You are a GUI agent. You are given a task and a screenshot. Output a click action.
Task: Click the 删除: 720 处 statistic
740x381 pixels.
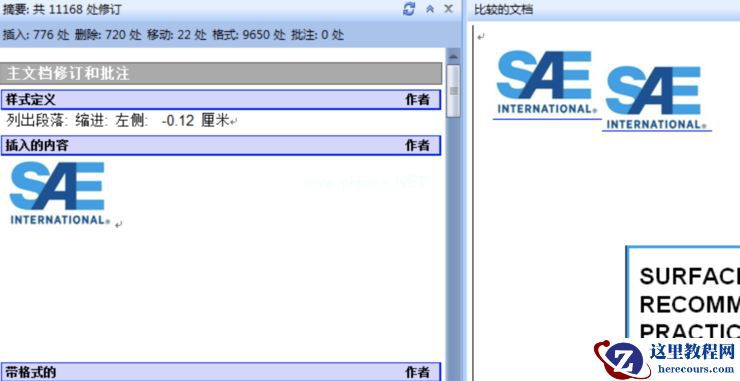coord(108,34)
